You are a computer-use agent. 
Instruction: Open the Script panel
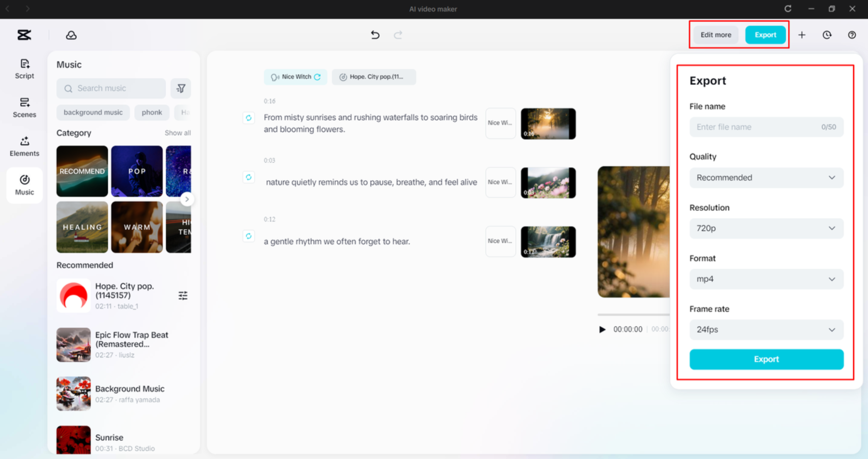24,68
